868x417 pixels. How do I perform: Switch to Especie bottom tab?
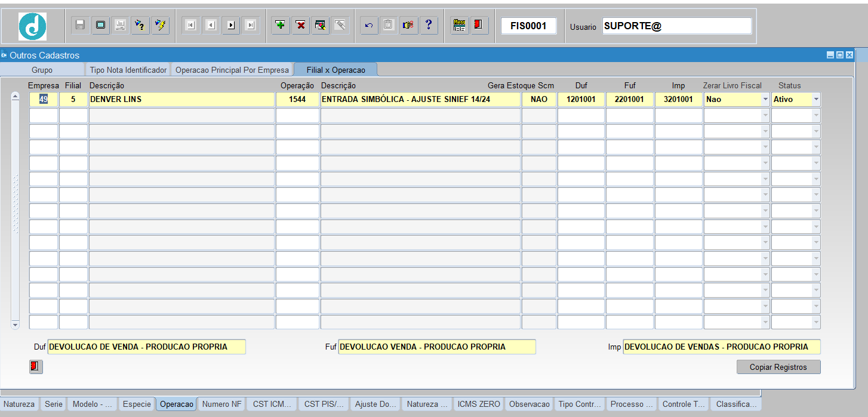click(x=137, y=404)
